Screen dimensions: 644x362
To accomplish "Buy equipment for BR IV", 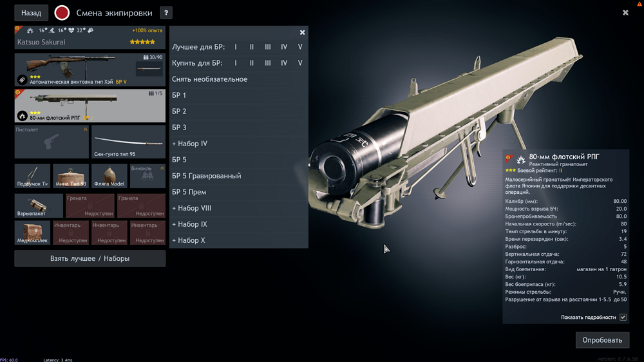I will (284, 63).
